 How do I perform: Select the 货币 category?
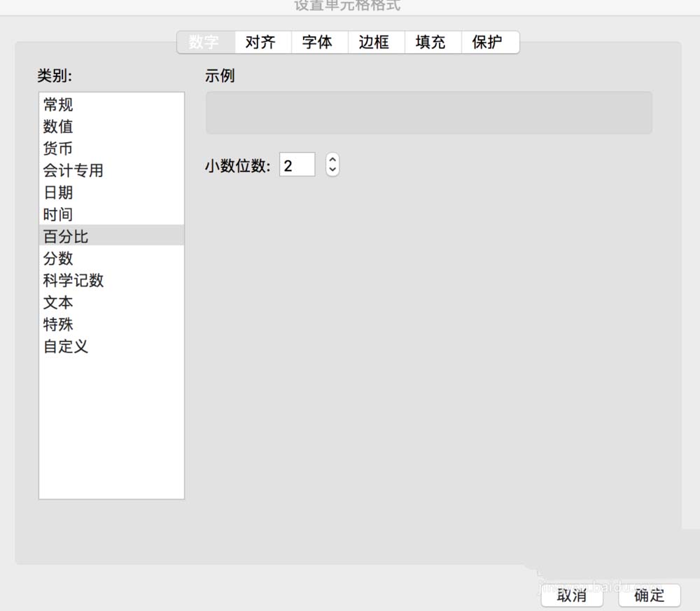pos(59,148)
